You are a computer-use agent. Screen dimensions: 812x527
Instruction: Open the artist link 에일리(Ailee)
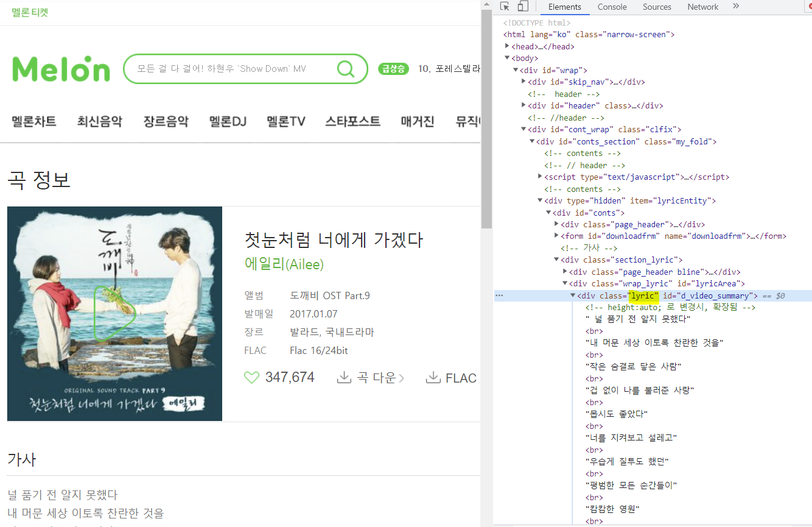[284, 264]
